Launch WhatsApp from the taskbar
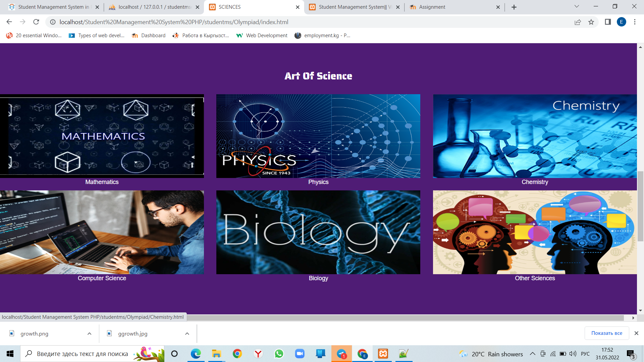 pos(279,354)
